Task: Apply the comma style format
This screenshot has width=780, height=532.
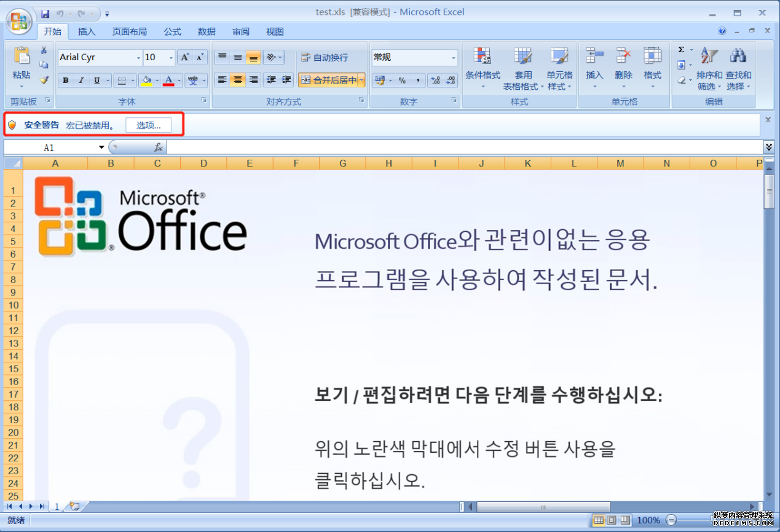Action: pos(418,80)
